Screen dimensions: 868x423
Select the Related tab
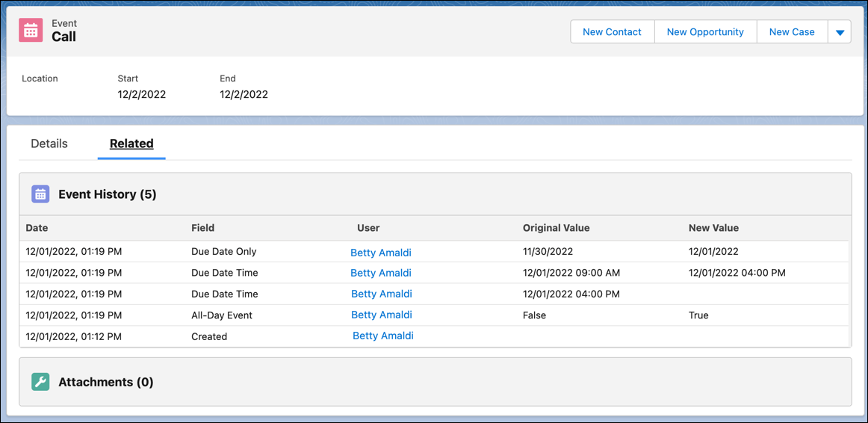point(131,144)
